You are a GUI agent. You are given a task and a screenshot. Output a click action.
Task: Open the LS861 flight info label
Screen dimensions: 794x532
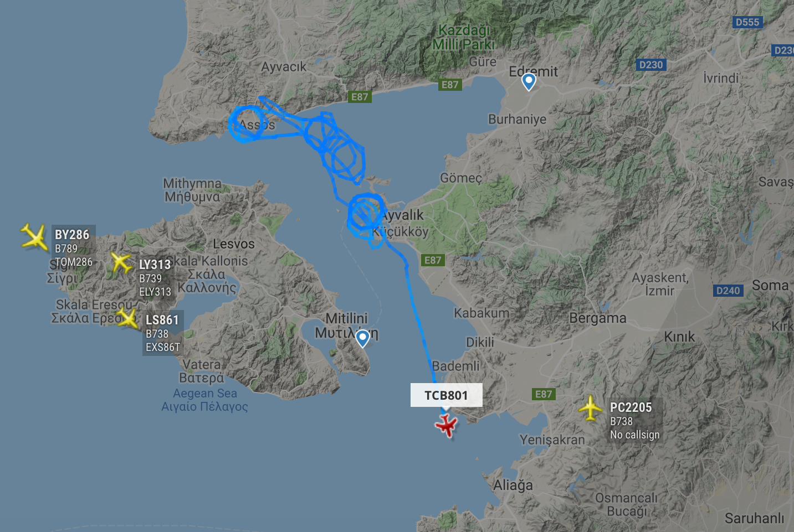click(x=163, y=333)
